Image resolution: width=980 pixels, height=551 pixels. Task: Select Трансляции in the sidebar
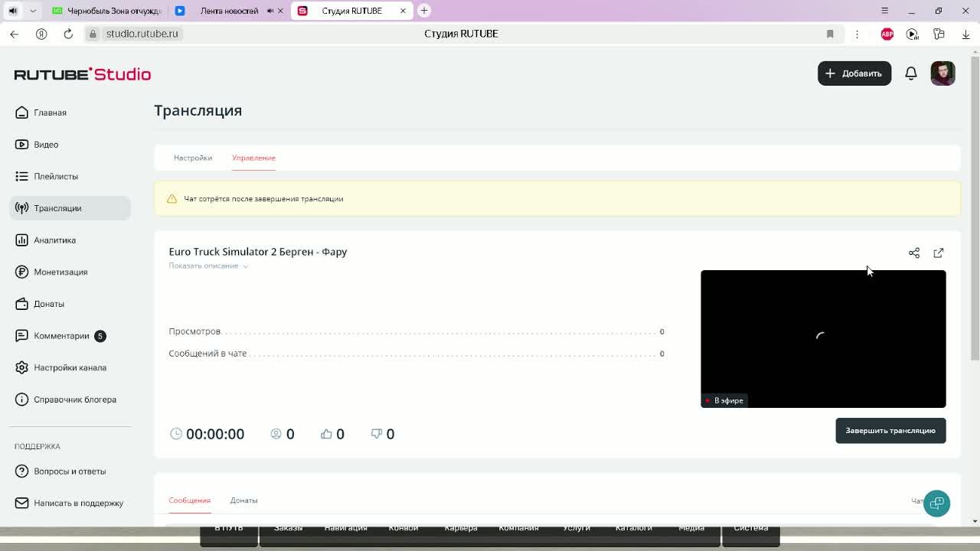point(70,208)
